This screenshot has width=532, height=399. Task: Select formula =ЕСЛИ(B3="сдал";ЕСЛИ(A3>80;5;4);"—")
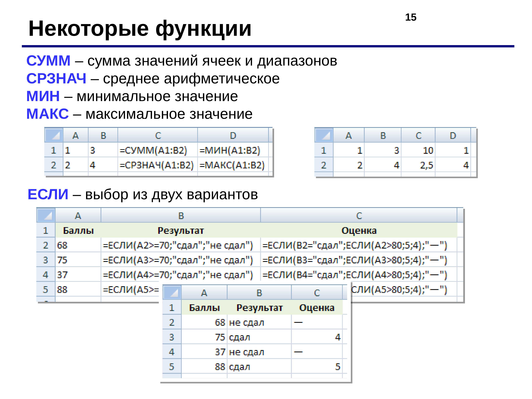(x=359, y=260)
